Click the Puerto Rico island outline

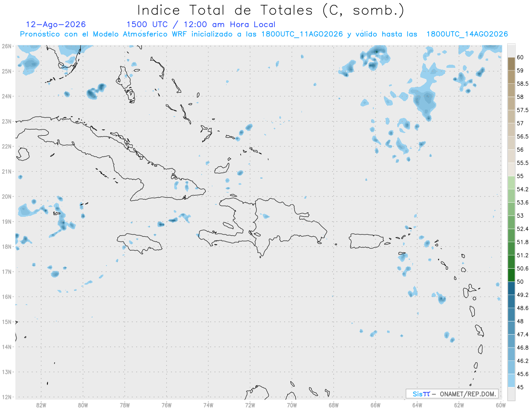pos(366,241)
